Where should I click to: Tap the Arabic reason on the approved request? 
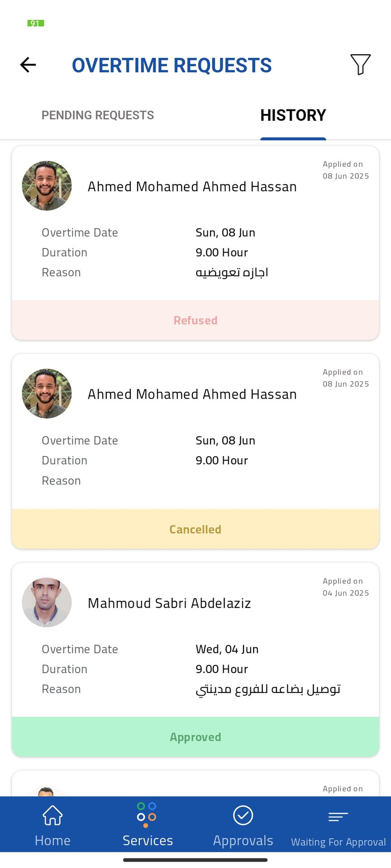pos(268,689)
